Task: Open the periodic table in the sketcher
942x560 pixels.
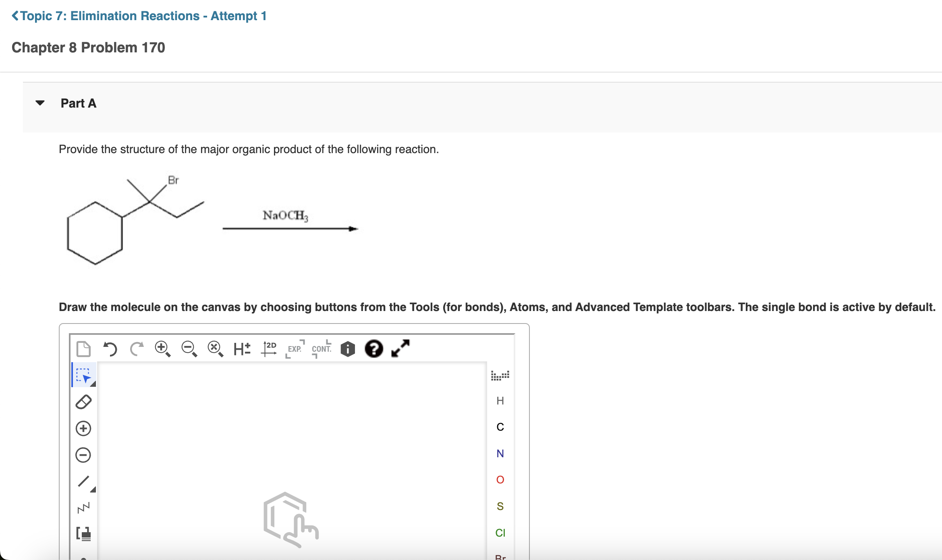Action: coord(500,375)
